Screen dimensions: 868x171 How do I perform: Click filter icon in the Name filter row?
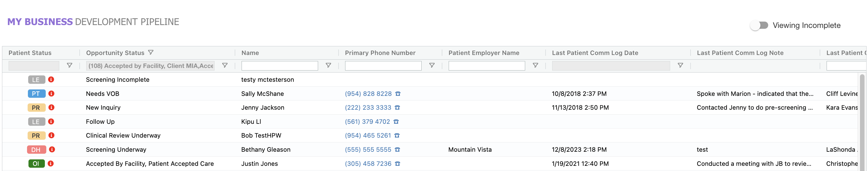pyautogui.click(x=328, y=65)
